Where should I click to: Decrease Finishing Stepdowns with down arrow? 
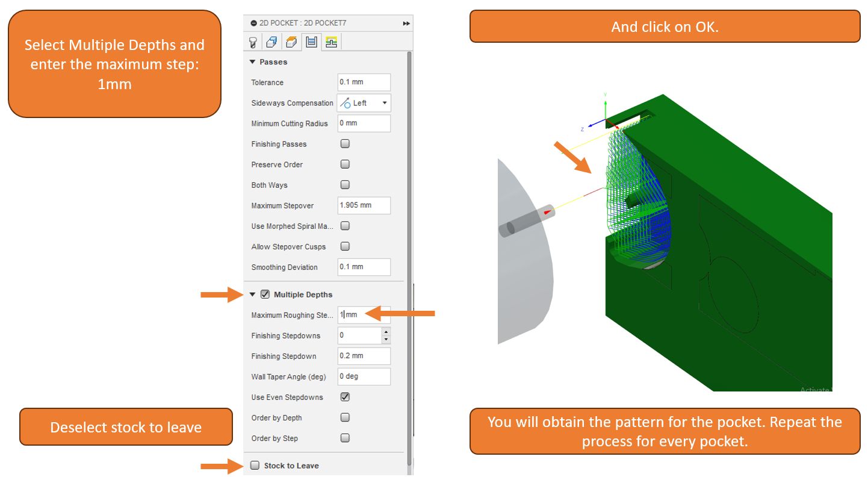(386, 340)
